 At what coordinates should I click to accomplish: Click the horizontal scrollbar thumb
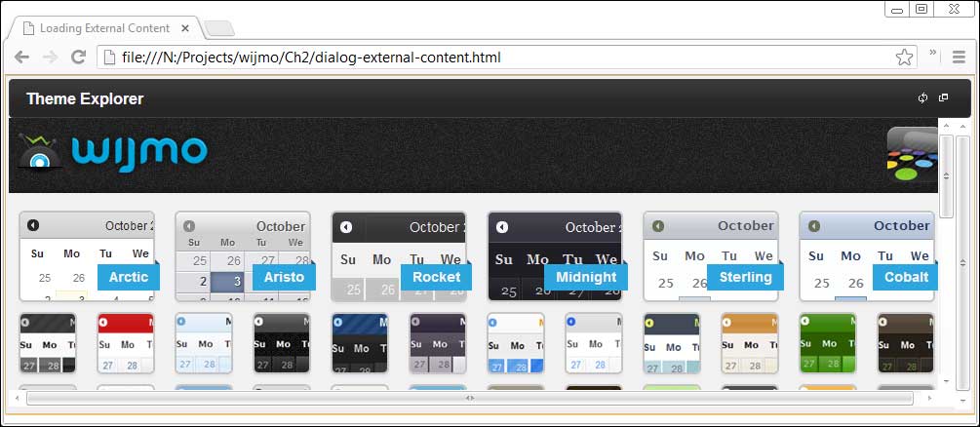470,398
